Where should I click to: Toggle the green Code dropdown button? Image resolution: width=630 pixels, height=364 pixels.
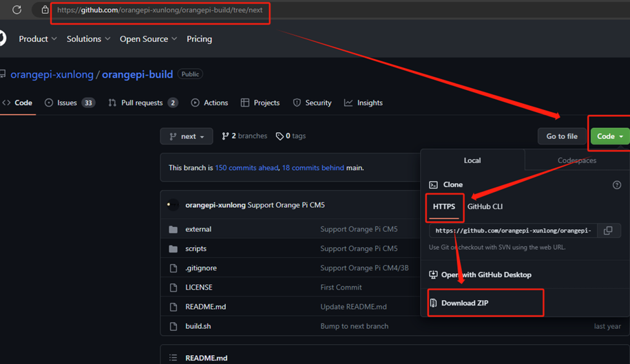pyautogui.click(x=610, y=136)
